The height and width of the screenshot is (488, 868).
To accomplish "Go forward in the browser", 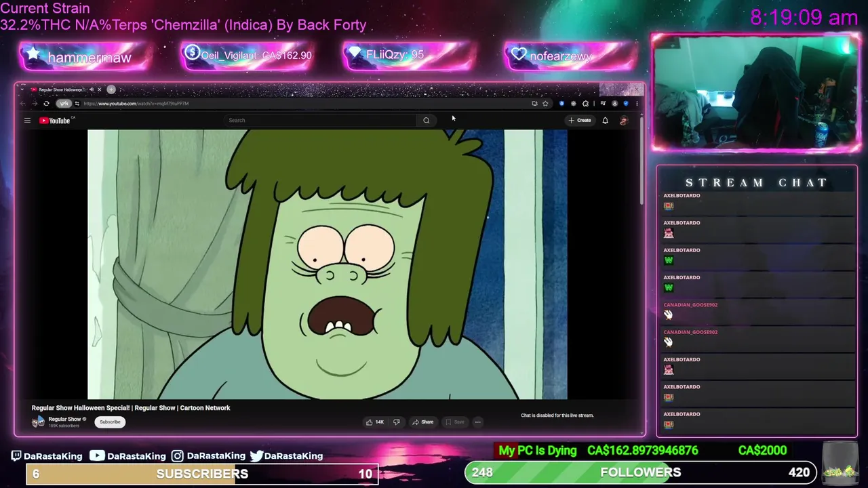I will [34, 104].
